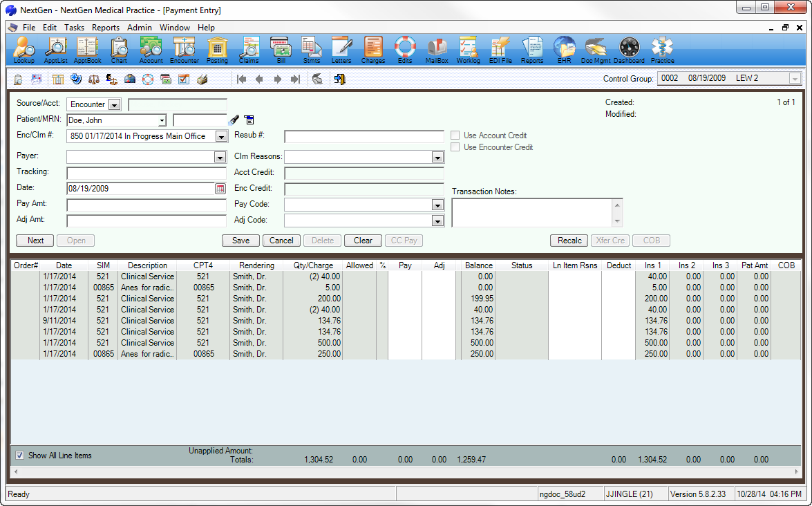Open the Edit menu
The image size is (812, 506).
[50, 28]
